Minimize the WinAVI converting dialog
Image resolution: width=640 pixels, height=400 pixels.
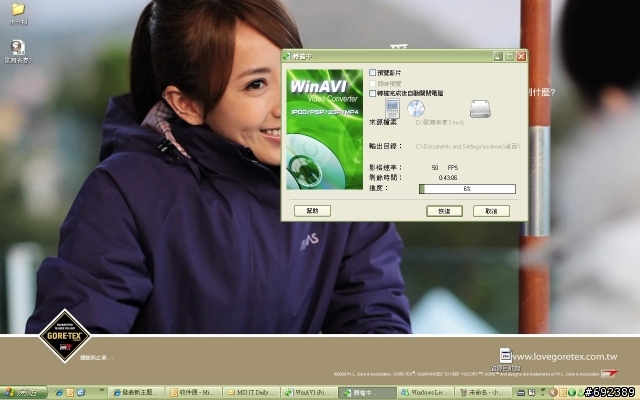497,56
